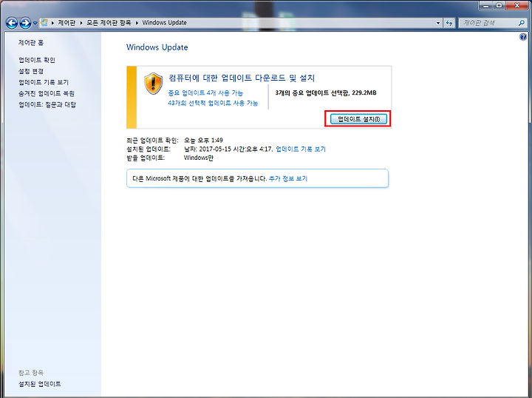Open 업데이트 기록 보기 in sidebar
Viewport: 532px width, 398px height.
pos(44,82)
